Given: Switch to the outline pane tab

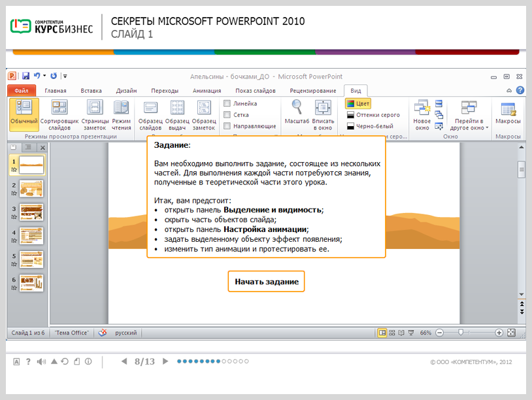Looking at the screenshot, I should click(29, 147).
